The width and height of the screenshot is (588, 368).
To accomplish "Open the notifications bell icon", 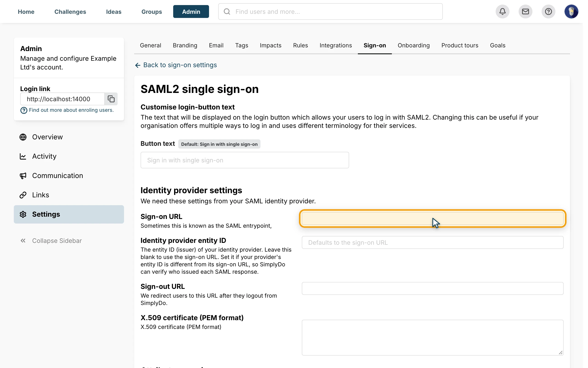I will 502,11.
